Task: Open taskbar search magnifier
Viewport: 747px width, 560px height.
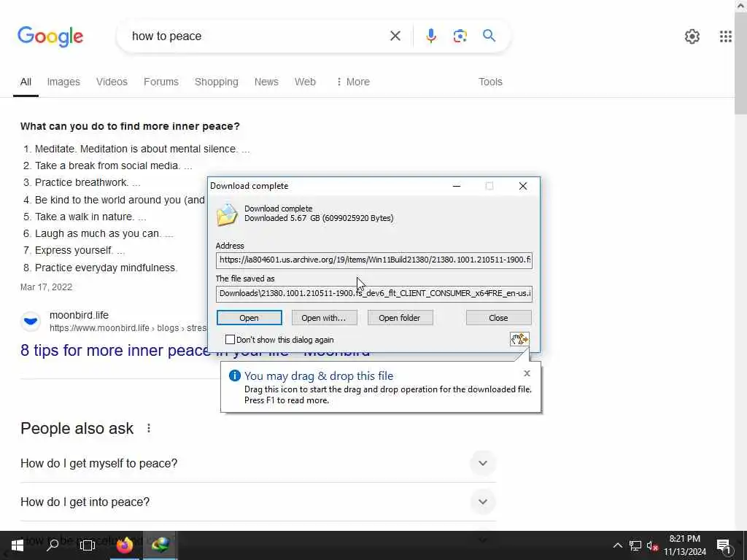Action: 53,545
